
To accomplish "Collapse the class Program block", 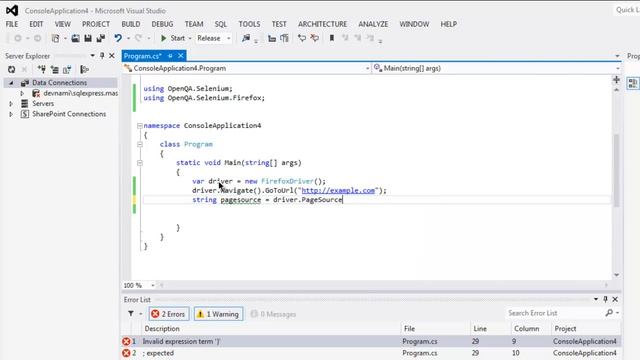I will point(140,144).
